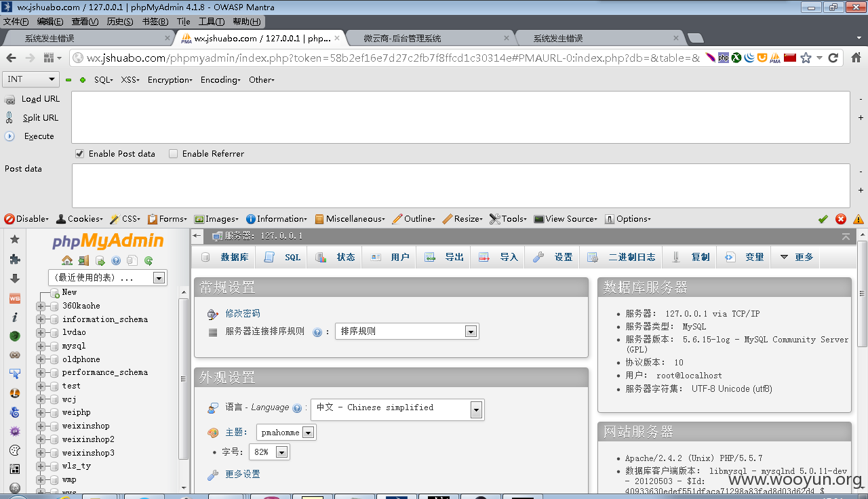Click the 修改密码 change password link
This screenshot has height=499, width=868.
[x=243, y=314]
